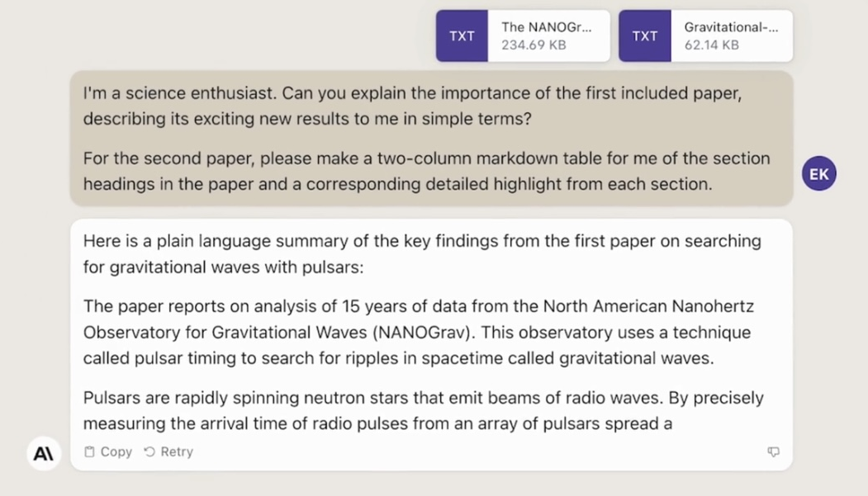This screenshot has height=496, width=868.
Task: Click the EK user avatar
Action: click(x=818, y=174)
